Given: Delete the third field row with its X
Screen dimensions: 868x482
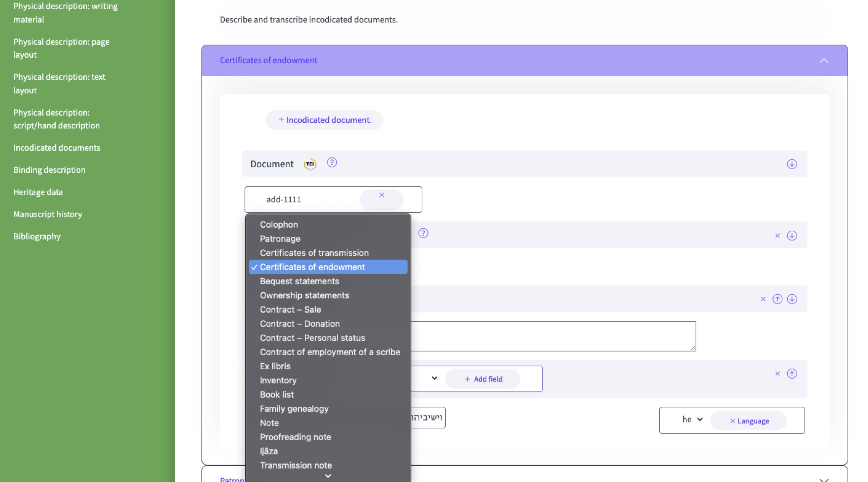Looking at the screenshot, I should coord(763,299).
